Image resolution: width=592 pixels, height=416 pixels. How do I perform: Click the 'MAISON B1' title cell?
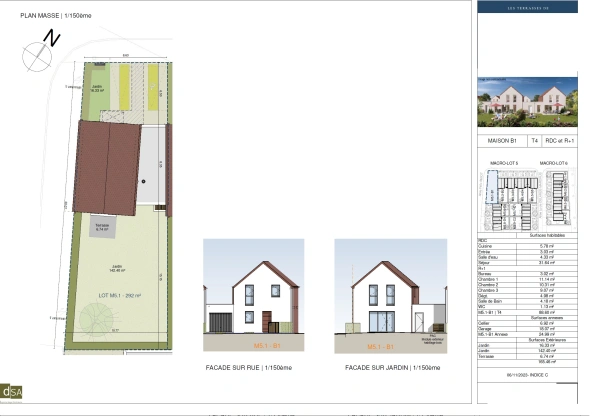502,141
